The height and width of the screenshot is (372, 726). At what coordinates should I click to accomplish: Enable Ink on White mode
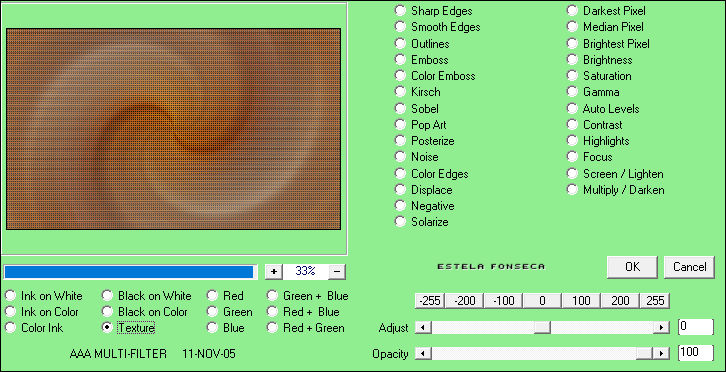(44, 296)
